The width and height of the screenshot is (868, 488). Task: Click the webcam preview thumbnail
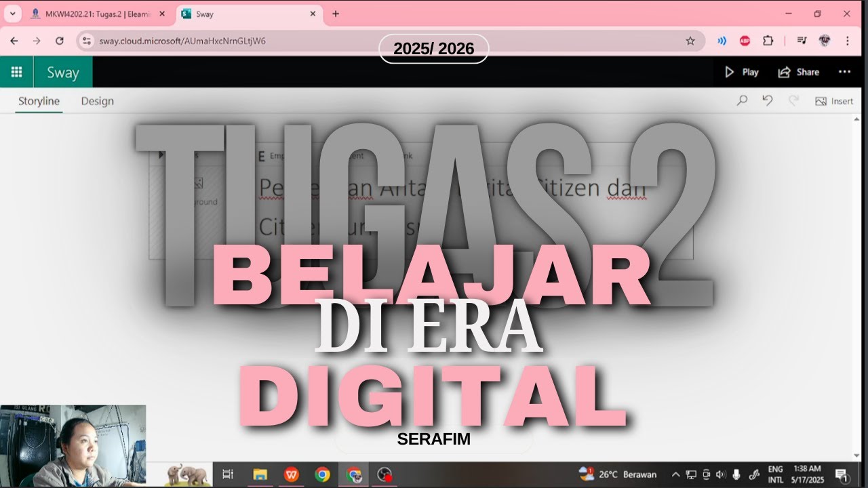(x=73, y=445)
